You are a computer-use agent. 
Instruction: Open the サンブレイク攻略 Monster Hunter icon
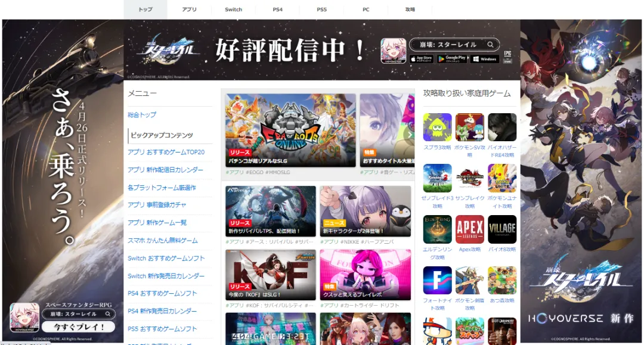coord(469,178)
